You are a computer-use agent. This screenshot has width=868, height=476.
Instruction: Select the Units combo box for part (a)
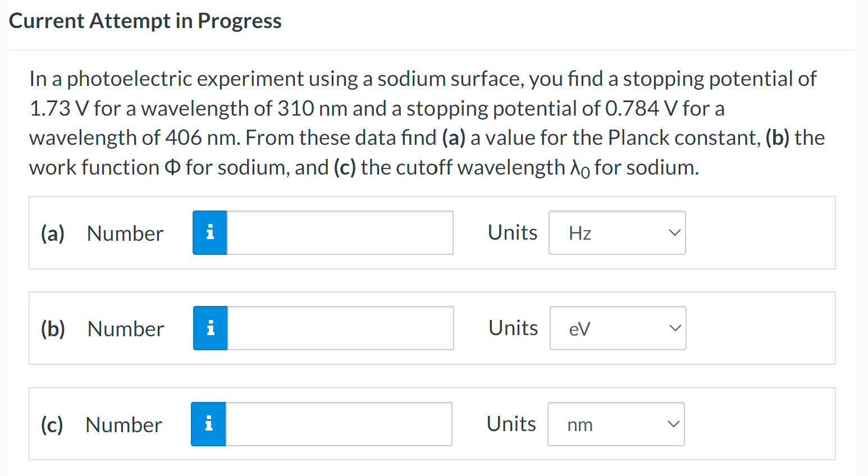(617, 232)
